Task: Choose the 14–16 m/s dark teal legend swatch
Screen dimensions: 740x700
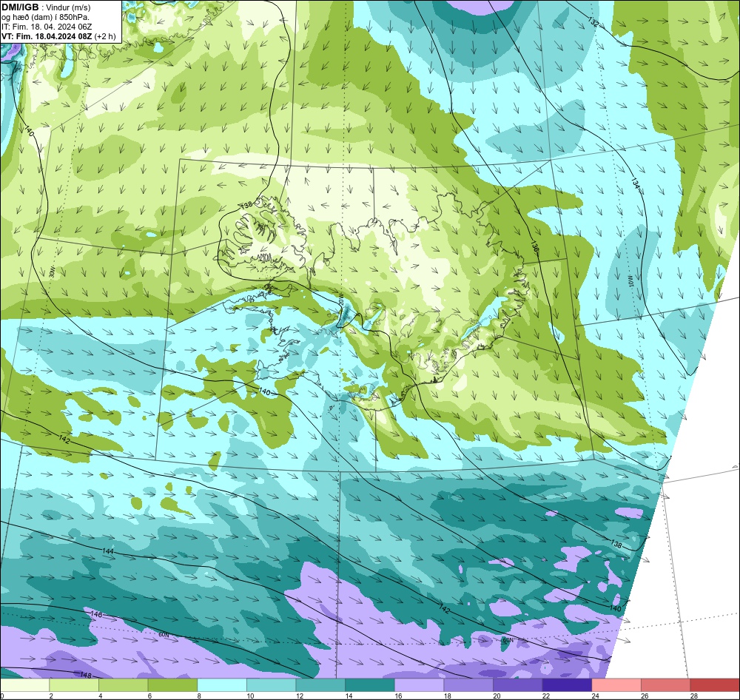Action: coord(370,685)
